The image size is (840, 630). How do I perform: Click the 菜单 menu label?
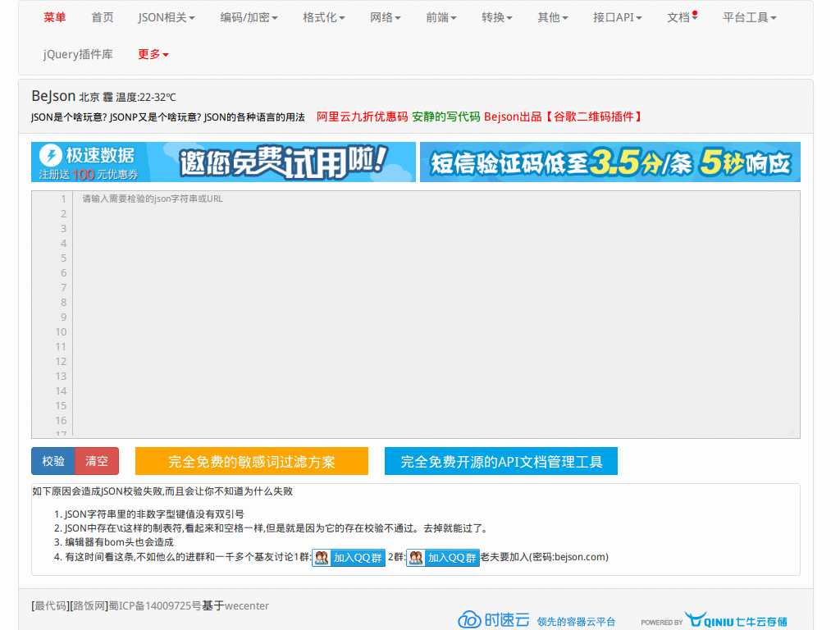(x=55, y=18)
